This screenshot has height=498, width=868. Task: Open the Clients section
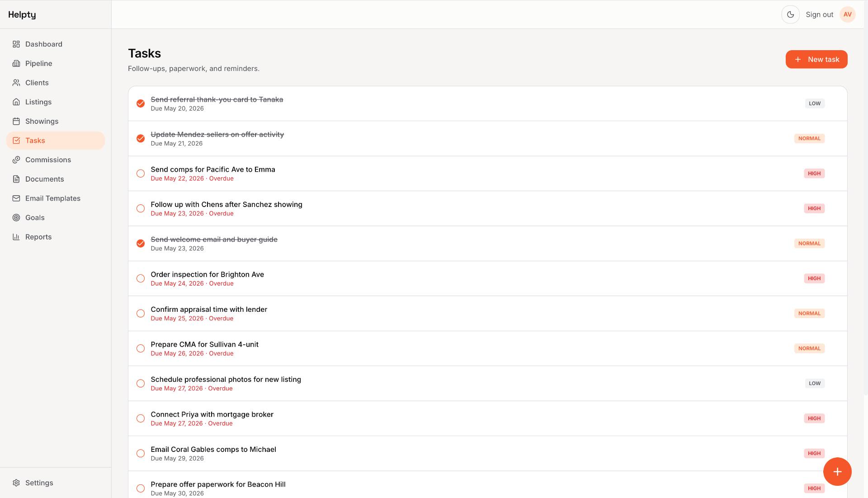point(56,83)
